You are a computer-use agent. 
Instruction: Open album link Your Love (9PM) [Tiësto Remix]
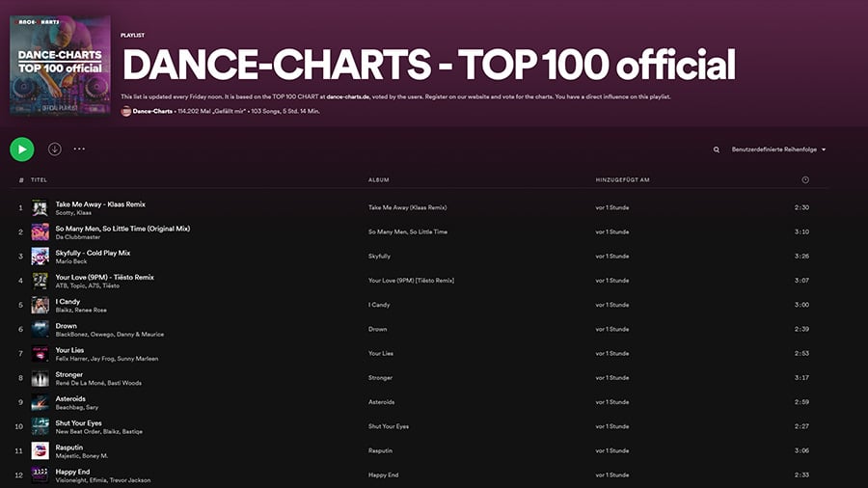click(411, 281)
